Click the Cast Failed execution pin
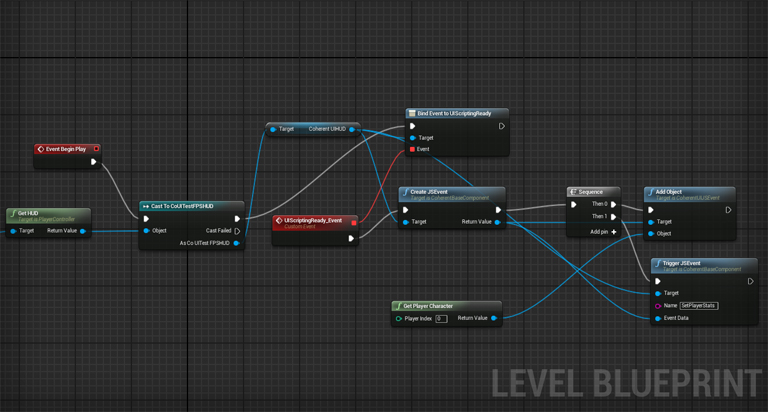768x412 pixels. pos(237,231)
